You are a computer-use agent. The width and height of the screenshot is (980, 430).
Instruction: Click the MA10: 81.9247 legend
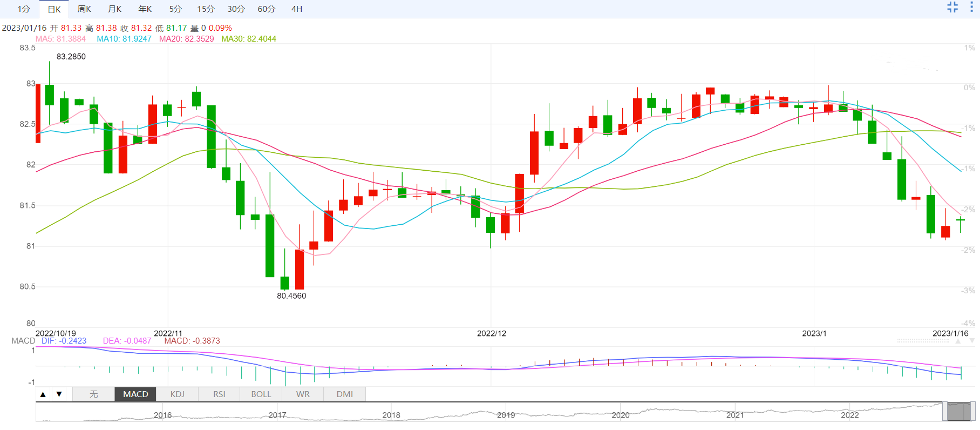[124, 39]
